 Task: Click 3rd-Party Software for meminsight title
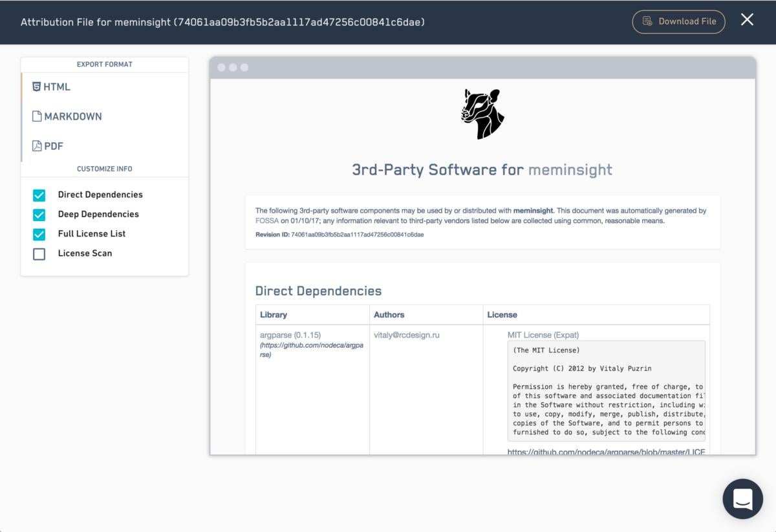coord(482,170)
